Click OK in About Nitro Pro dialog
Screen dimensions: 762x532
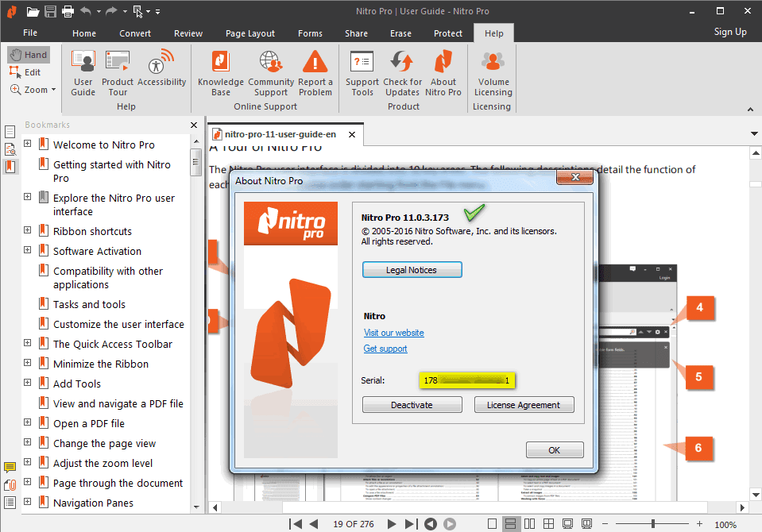[555, 450]
